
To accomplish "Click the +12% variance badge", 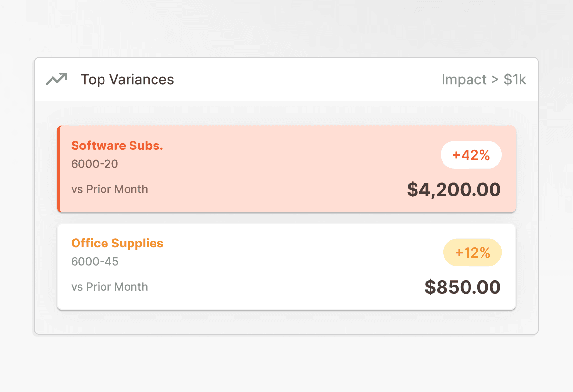I will 472,252.
